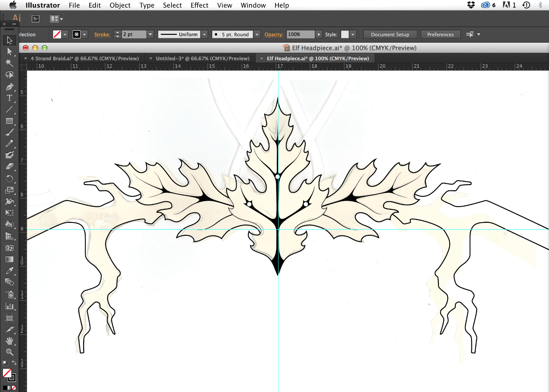Increase stroke weight with the up stepper

pyautogui.click(x=117, y=32)
